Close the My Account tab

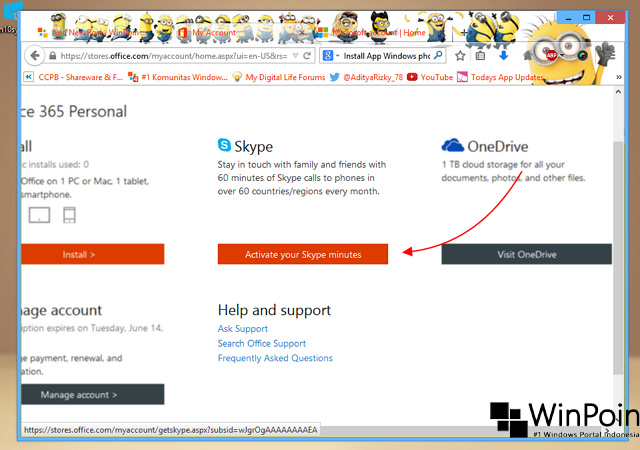(x=302, y=32)
